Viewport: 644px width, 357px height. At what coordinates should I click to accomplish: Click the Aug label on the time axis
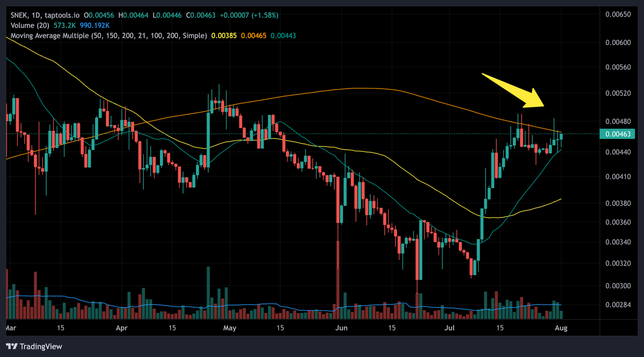pos(561,327)
